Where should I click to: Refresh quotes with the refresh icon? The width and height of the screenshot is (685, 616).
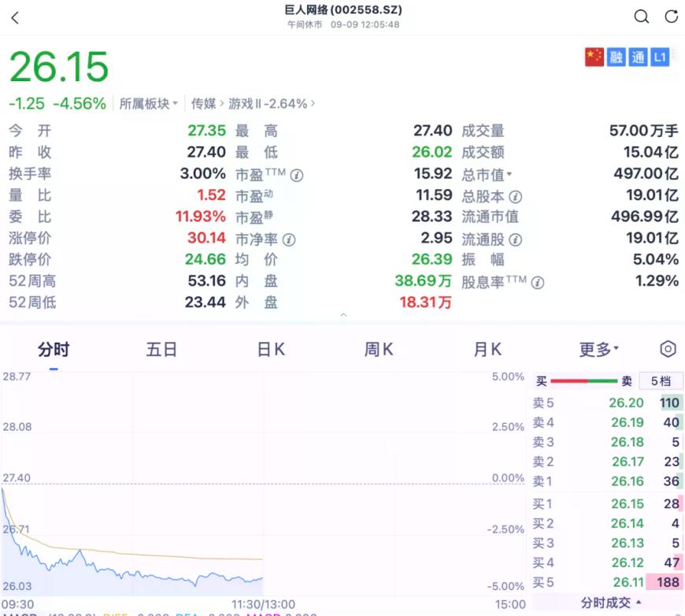(672, 17)
